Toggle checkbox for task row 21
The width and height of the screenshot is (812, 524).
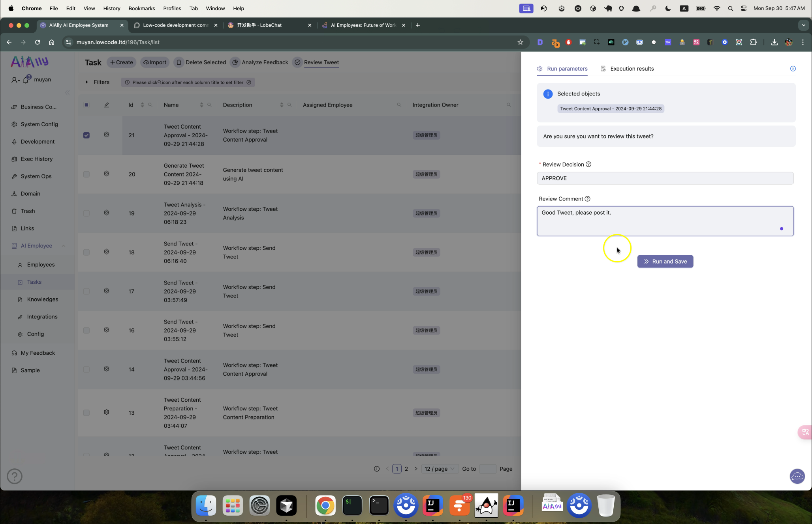click(x=86, y=135)
